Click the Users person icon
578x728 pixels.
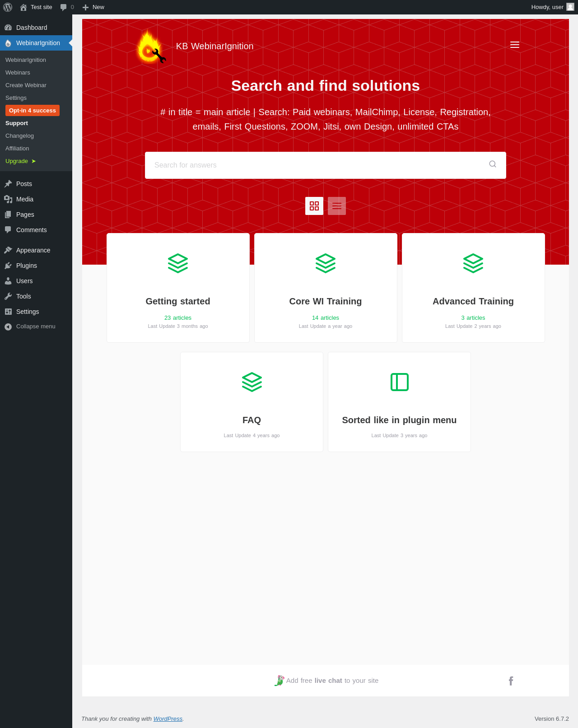[8, 281]
